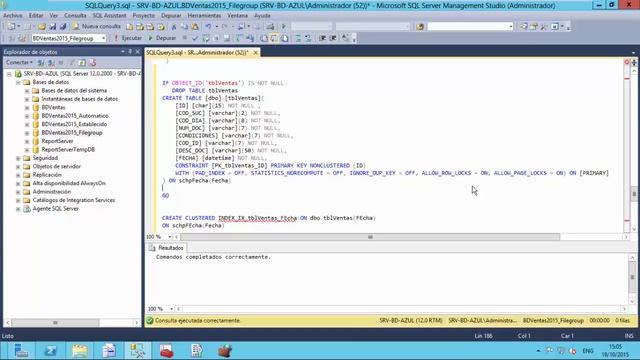Open the Ayuda menu
640x360 pixels.
(x=262, y=16)
